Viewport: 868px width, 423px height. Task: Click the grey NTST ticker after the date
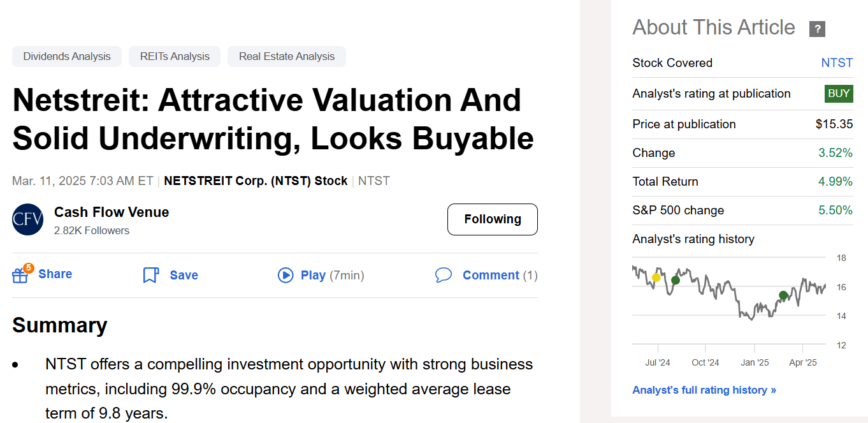point(374,181)
